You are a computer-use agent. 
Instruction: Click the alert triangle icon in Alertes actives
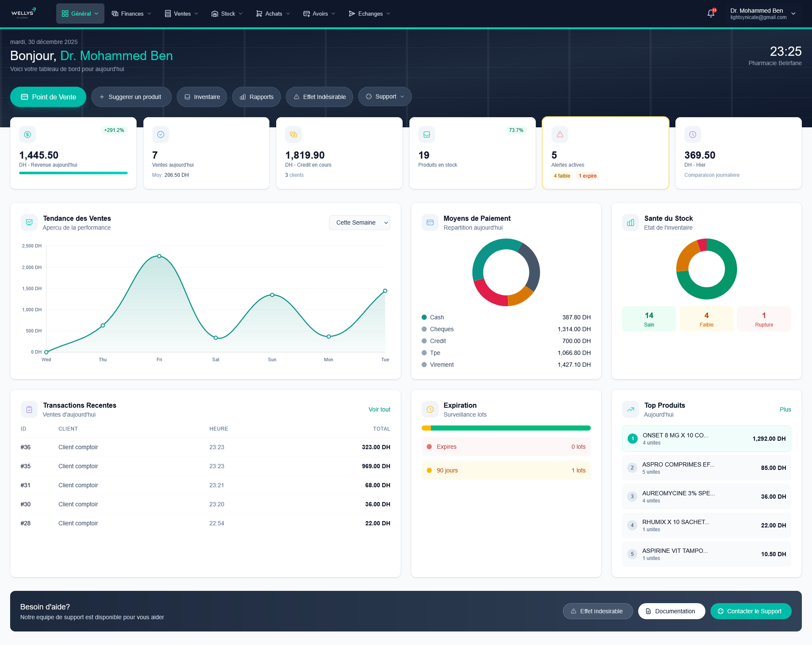(560, 134)
